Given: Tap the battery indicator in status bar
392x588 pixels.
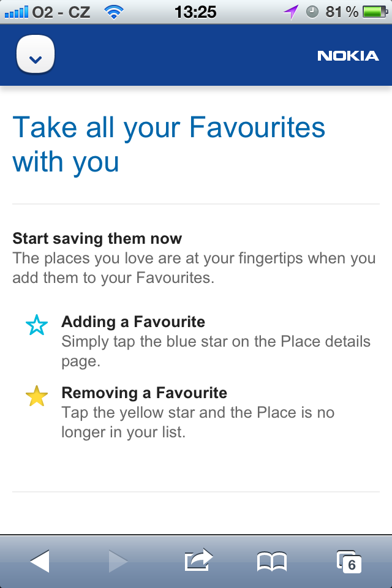Looking at the screenshot, I should [375, 12].
